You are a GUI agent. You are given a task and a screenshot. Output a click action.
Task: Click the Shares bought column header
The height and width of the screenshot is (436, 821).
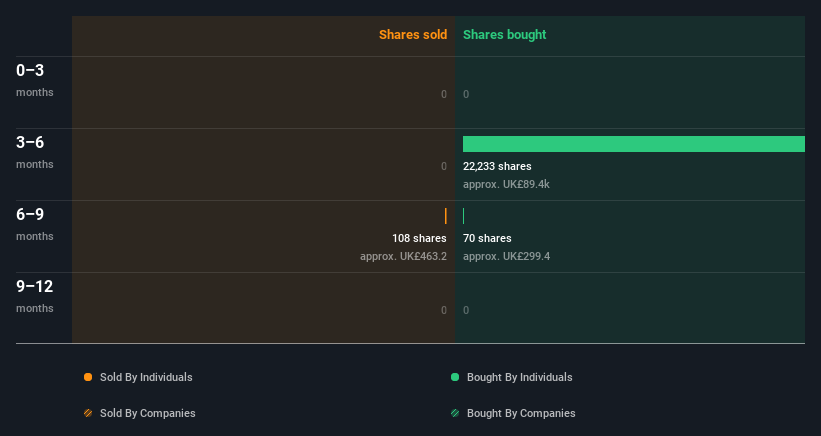504,35
